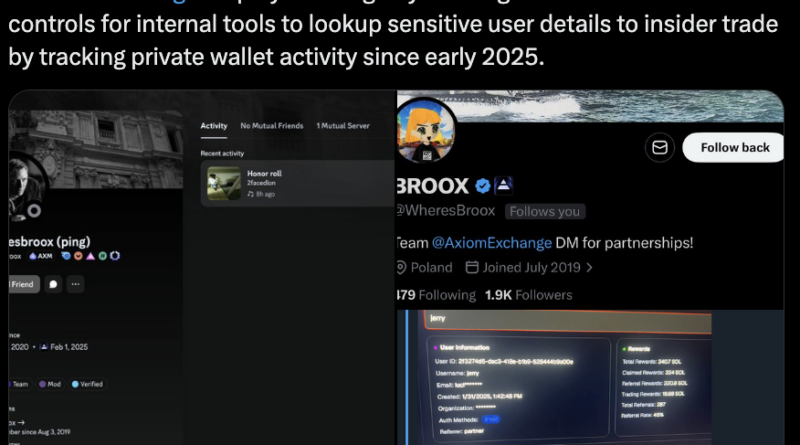
Task: Open the Following count link
Action: (436, 295)
